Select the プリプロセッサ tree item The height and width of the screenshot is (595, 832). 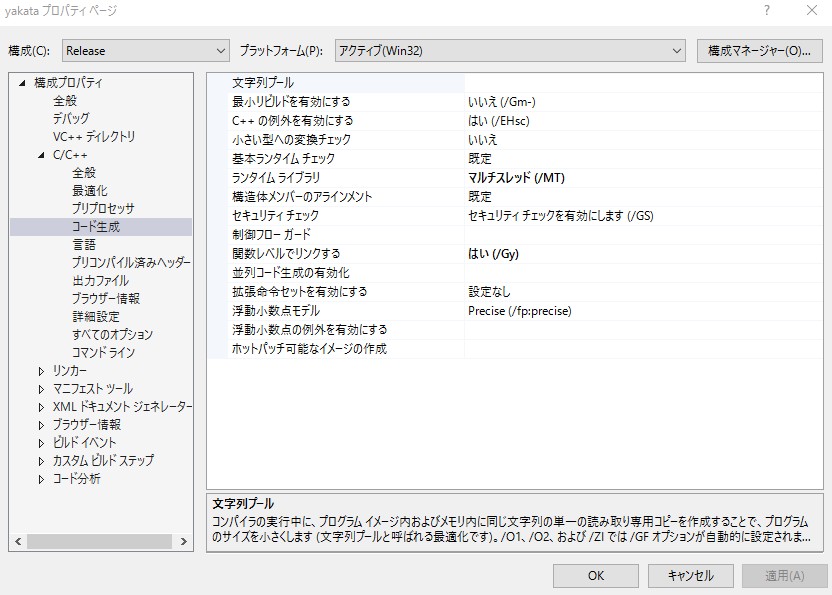click(103, 209)
